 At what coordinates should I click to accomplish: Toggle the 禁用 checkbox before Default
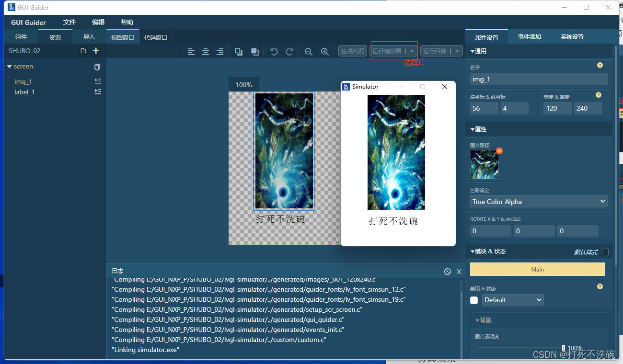[474, 300]
